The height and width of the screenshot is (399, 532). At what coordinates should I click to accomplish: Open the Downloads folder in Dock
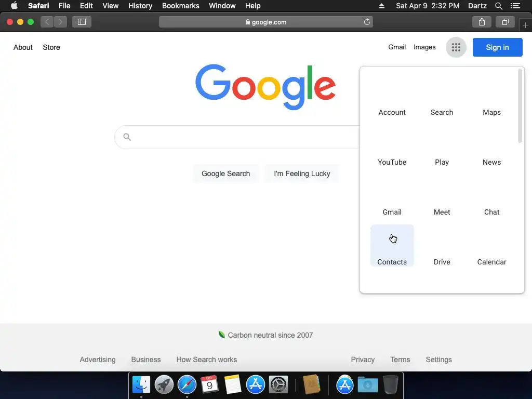point(368,385)
